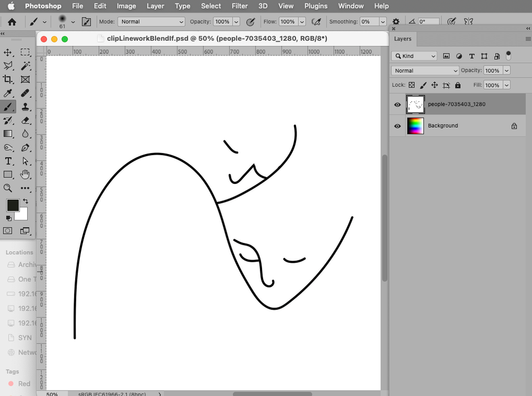Open the layer blend mode dropdown

click(x=424, y=70)
